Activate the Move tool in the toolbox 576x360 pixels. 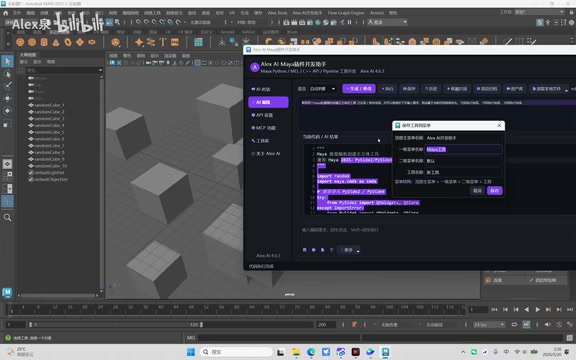coord(7,98)
